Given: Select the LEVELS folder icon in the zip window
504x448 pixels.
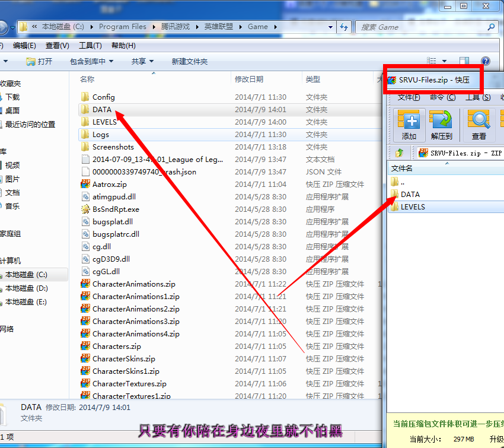Looking at the screenshot, I should tap(394, 207).
